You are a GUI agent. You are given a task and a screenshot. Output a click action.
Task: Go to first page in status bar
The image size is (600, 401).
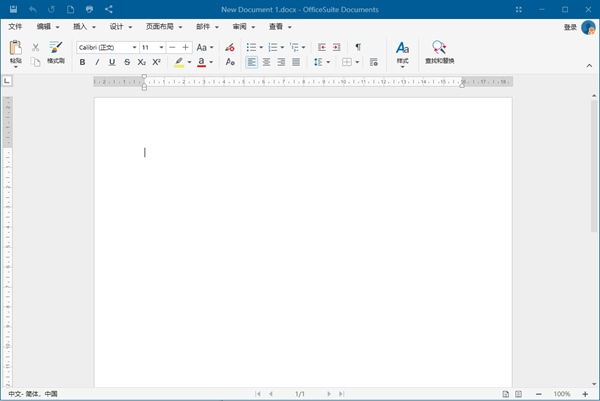click(x=258, y=394)
